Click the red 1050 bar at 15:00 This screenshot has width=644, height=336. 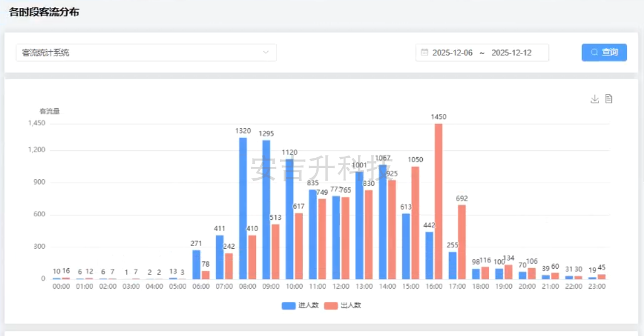415,222
